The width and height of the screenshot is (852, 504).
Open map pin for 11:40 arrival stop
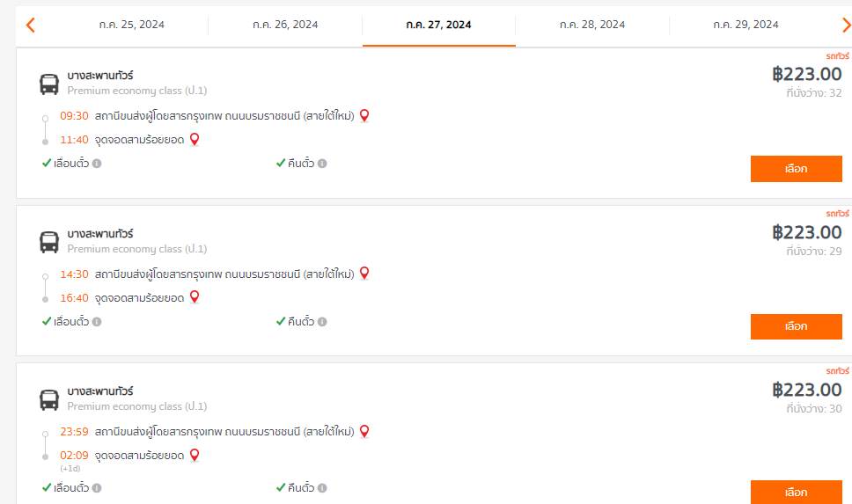pyautogui.click(x=194, y=140)
